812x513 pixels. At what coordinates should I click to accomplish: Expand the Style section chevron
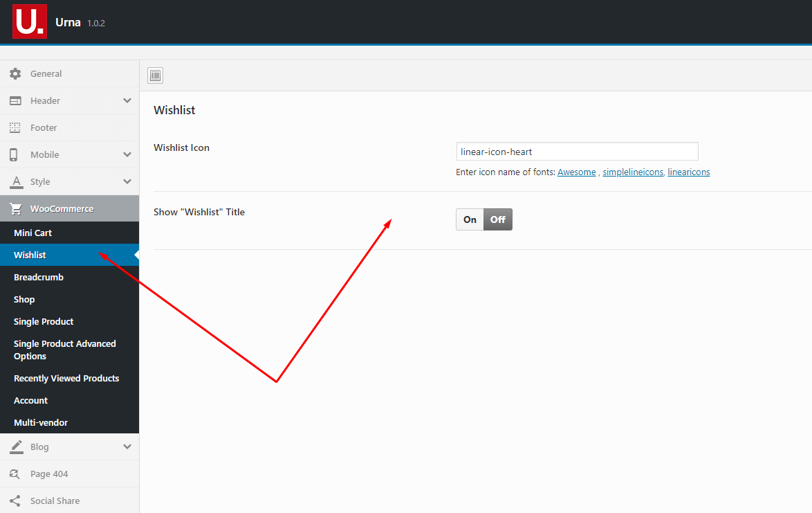127,181
